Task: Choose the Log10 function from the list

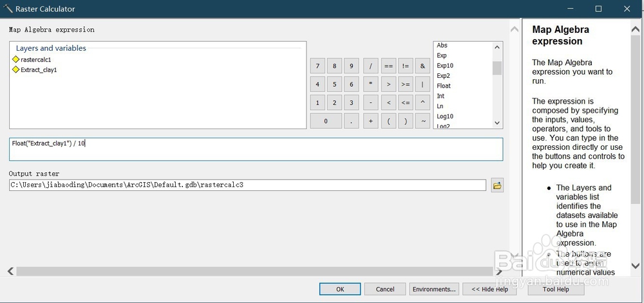Action: (445, 116)
